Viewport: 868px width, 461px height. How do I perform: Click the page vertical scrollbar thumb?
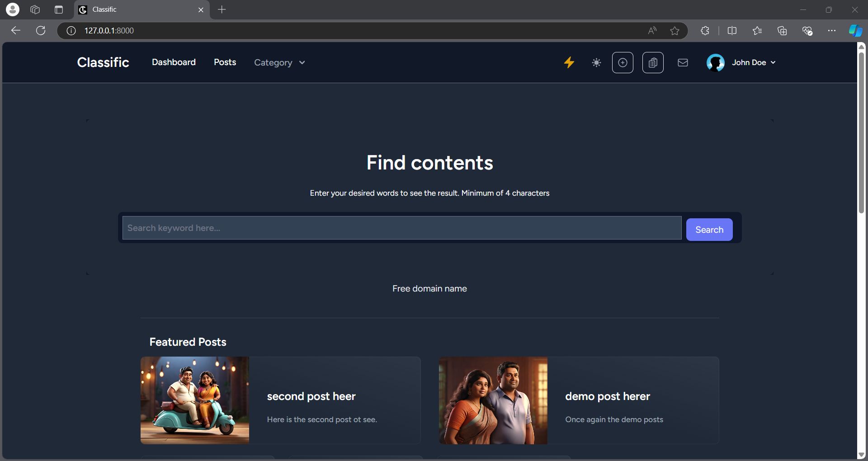[x=861, y=132]
